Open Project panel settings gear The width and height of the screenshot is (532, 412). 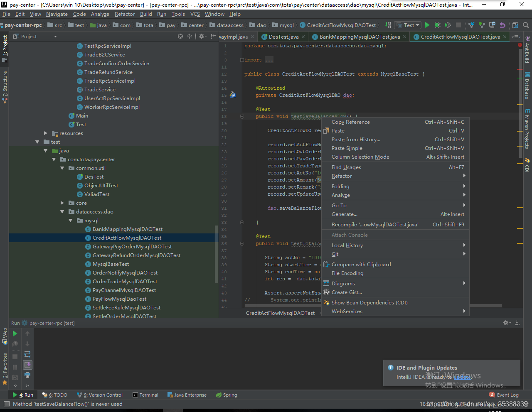tap(202, 36)
